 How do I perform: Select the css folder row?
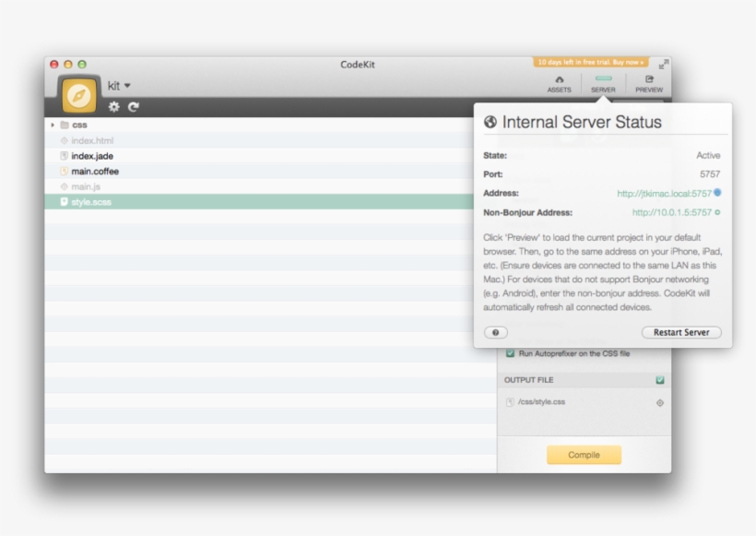pos(270,125)
